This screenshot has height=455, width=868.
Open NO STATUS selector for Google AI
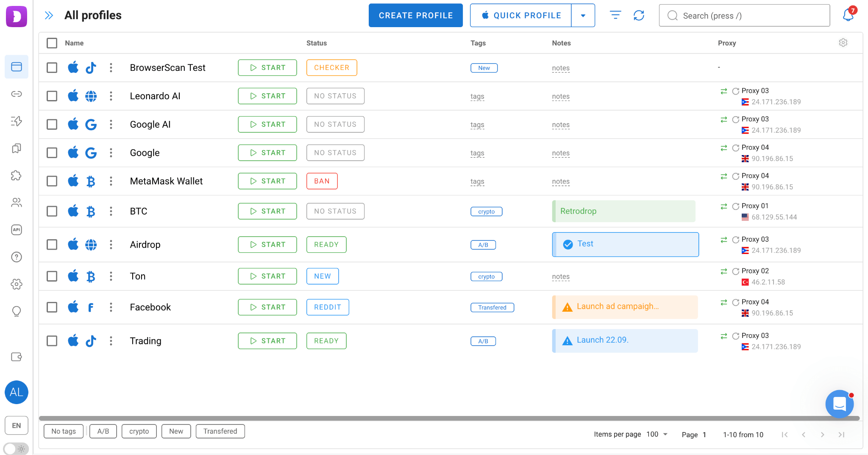pyautogui.click(x=335, y=124)
